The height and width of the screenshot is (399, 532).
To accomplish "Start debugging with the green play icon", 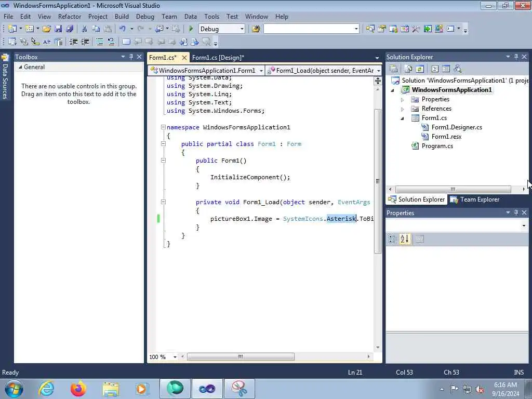I will tap(191, 29).
